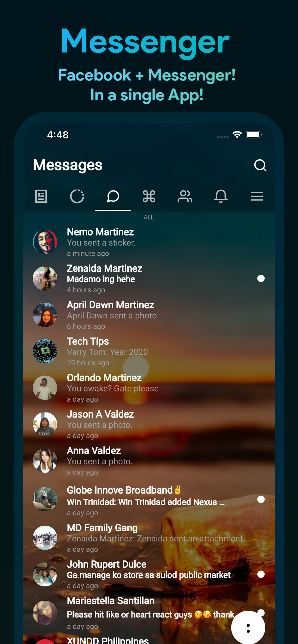
Task: Tap 'Please hit like or heart react' preview
Action: (x=151, y=615)
